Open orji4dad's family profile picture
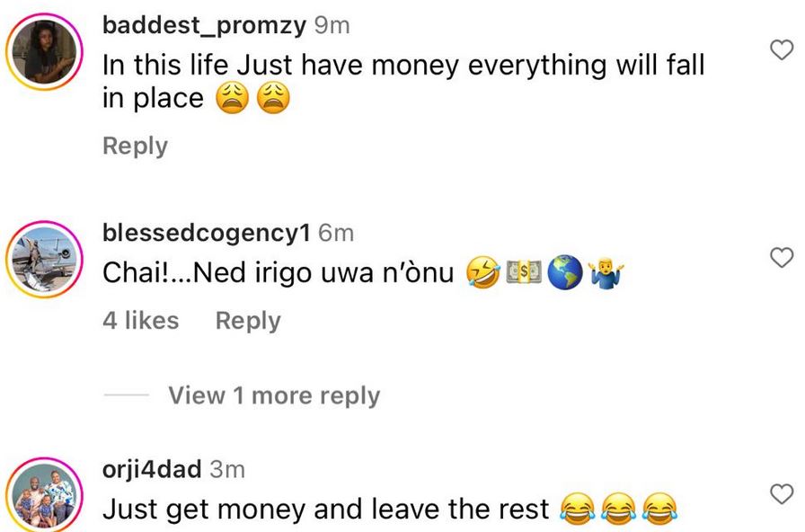This screenshot has width=805, height=532. [44, 495]
